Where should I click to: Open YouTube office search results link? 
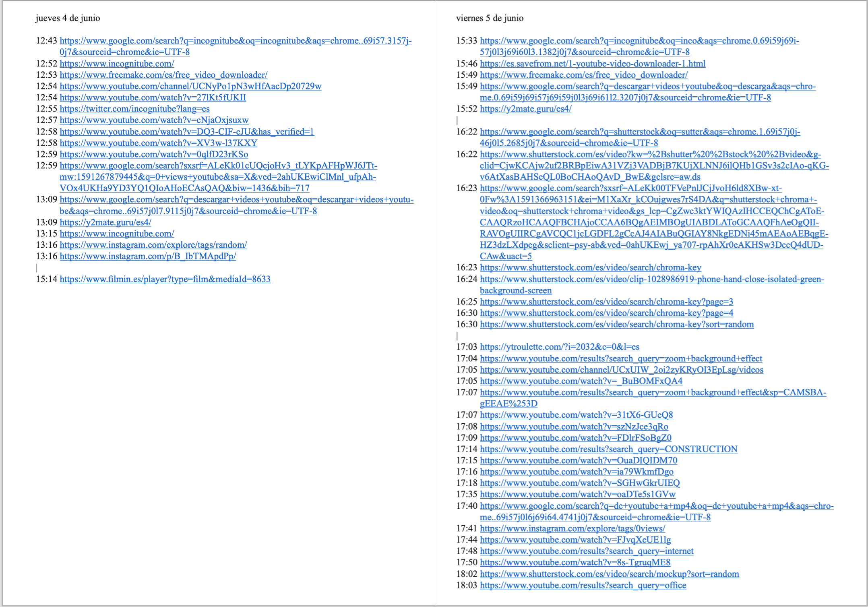click(x=583, y=585)
